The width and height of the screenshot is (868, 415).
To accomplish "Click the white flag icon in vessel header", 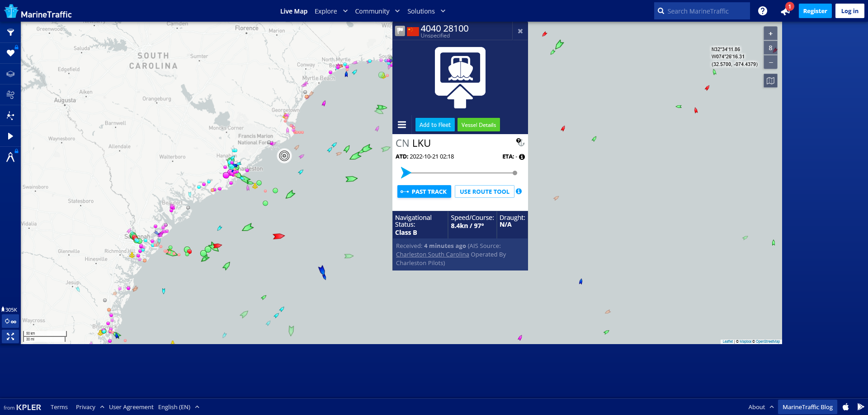I will click(x=400, y=31).
